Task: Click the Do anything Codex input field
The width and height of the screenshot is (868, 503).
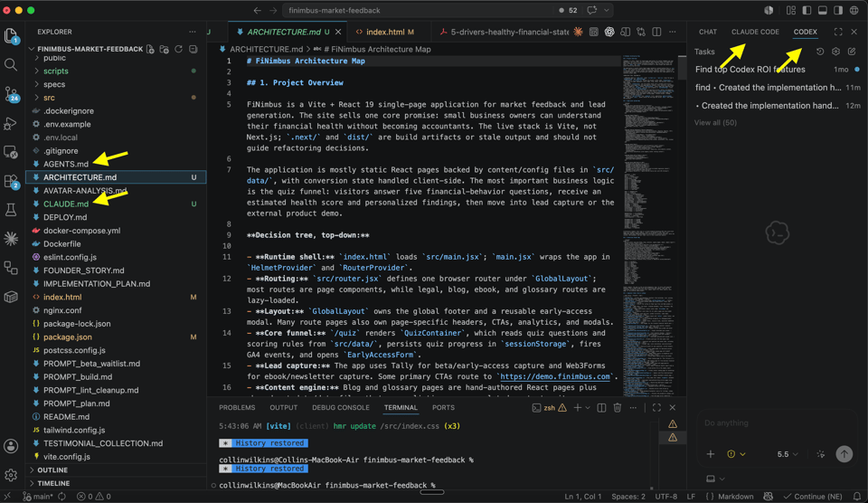Action: pos(778,423)
